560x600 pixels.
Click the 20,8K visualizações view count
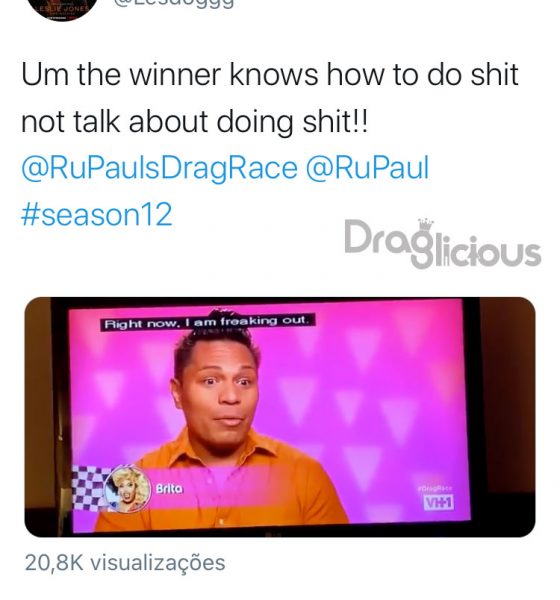tap(125, 563)
